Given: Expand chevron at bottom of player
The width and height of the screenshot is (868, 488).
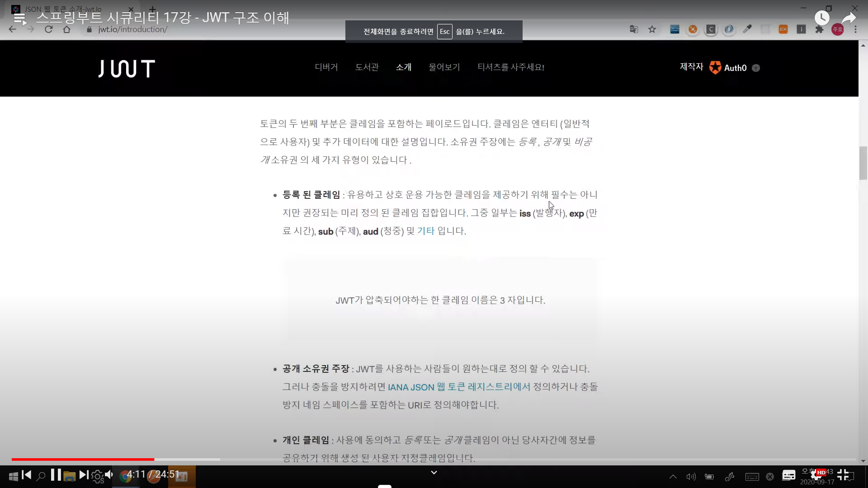Looking at the screenshot, I should point(434,473).
